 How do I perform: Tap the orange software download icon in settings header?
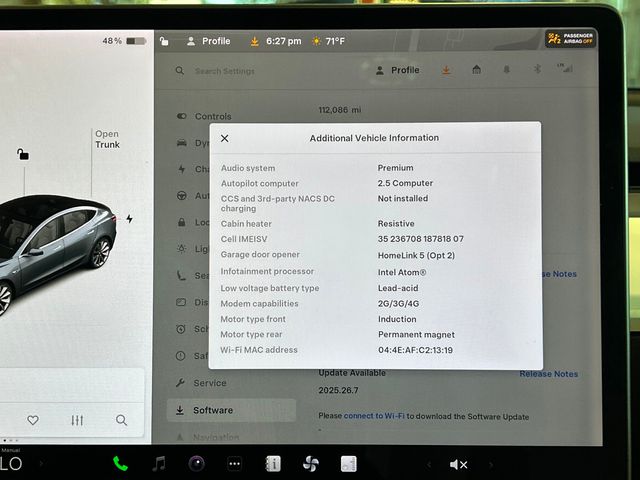pyautogui.click(x=446, y=70)
